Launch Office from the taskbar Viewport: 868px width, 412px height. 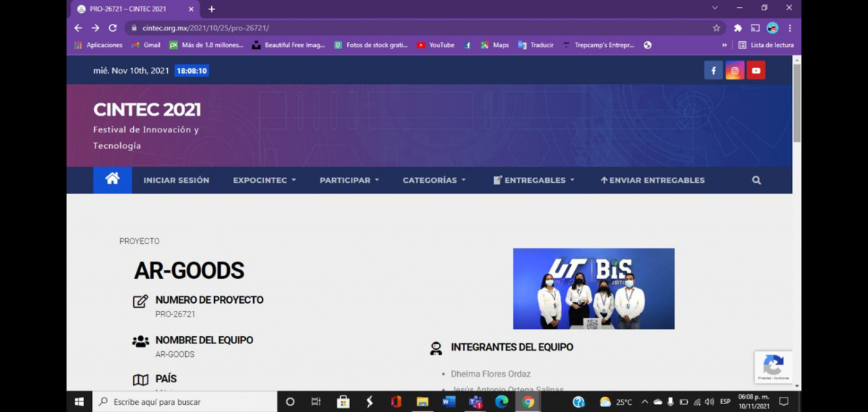(396, 402)
